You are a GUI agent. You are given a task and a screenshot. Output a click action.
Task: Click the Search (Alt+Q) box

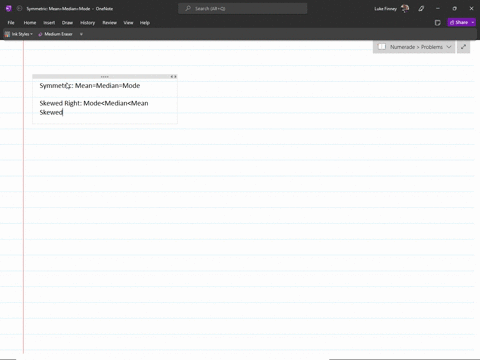point(243,9)
